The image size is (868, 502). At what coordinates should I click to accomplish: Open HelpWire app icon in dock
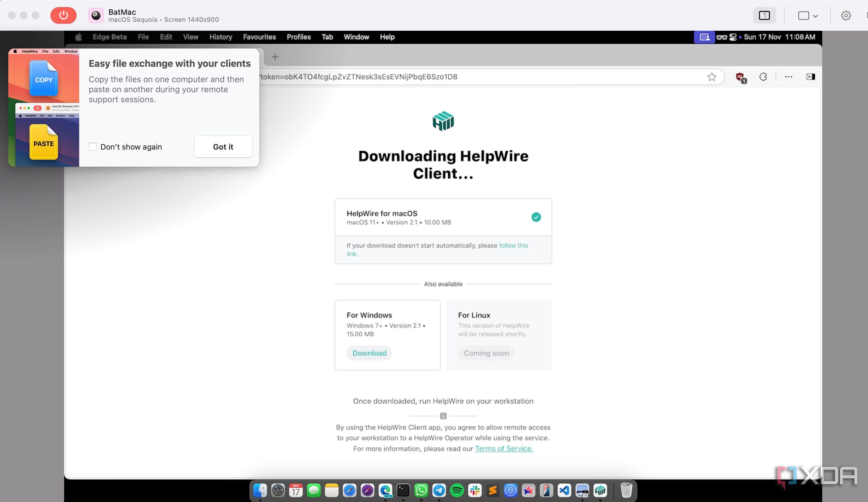(600, 490)
